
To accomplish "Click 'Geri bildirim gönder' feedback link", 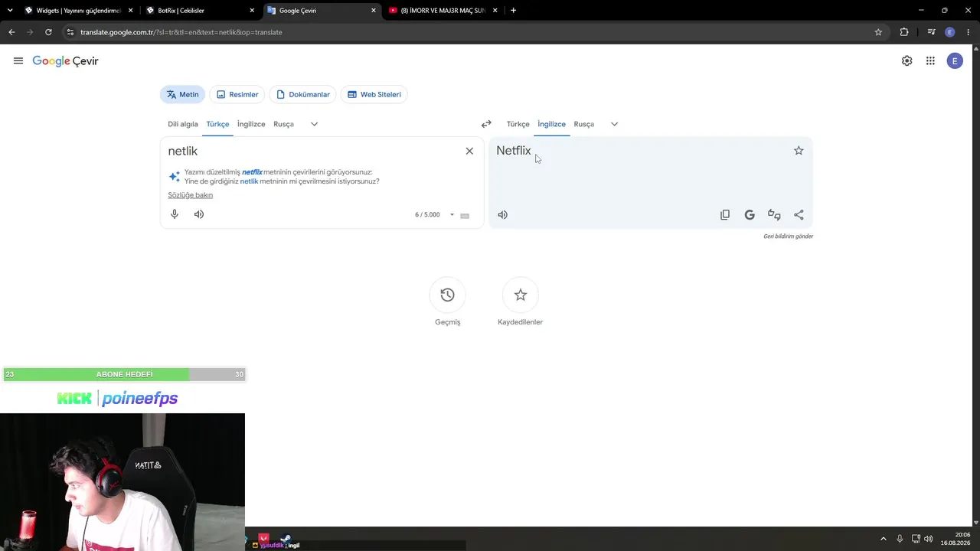I will 788,236.
